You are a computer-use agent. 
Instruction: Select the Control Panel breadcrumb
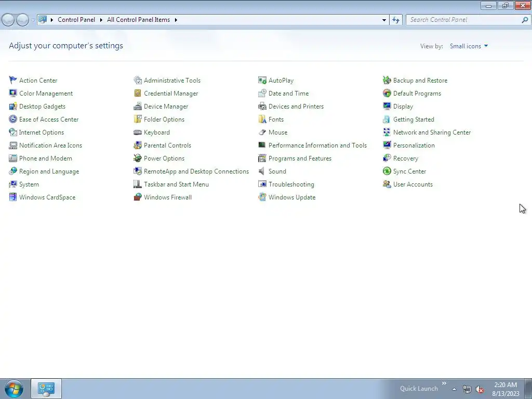pos(76,20)
